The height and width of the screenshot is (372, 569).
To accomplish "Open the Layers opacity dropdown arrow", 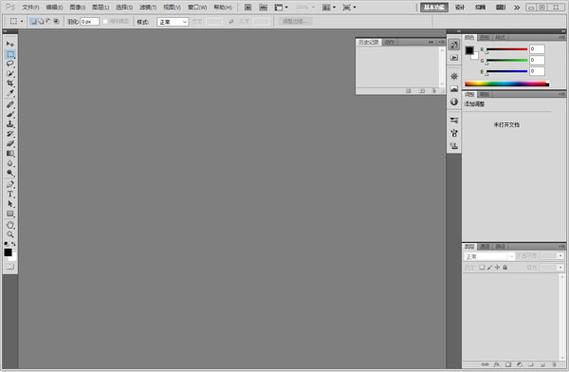I will point(561,256).
